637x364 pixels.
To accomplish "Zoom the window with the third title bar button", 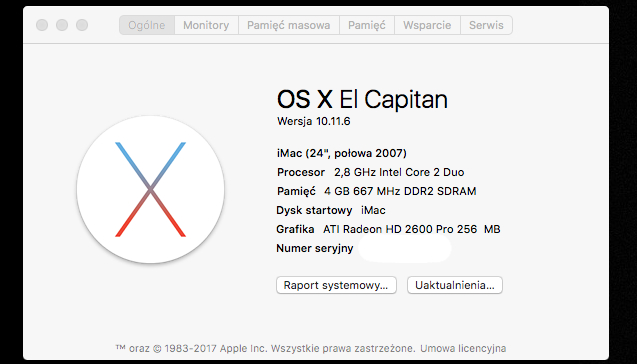I will [x=82, y=25].
